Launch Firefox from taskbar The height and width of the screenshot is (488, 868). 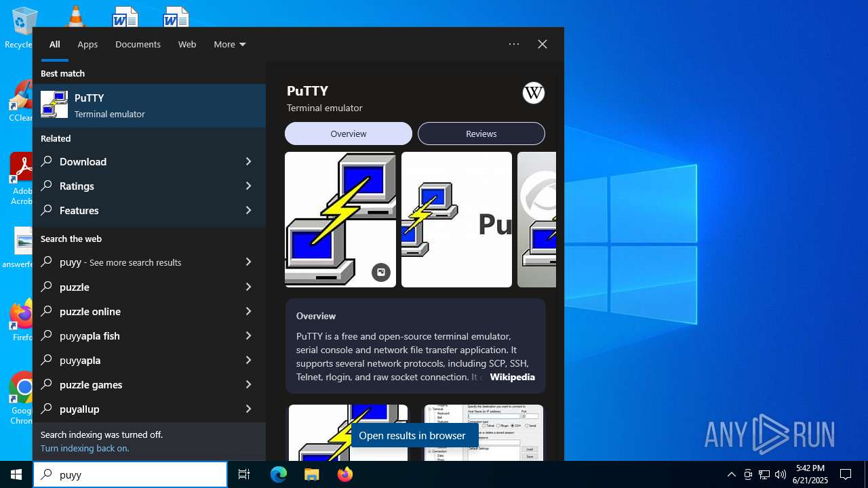coord(344,474)
